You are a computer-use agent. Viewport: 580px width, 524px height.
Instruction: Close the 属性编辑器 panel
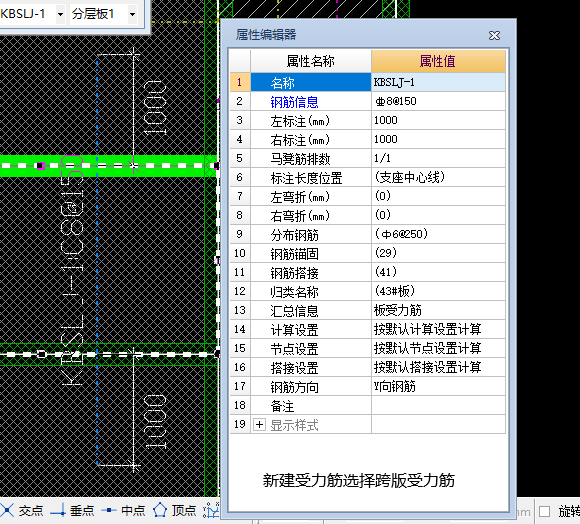[x=494, y=36]
